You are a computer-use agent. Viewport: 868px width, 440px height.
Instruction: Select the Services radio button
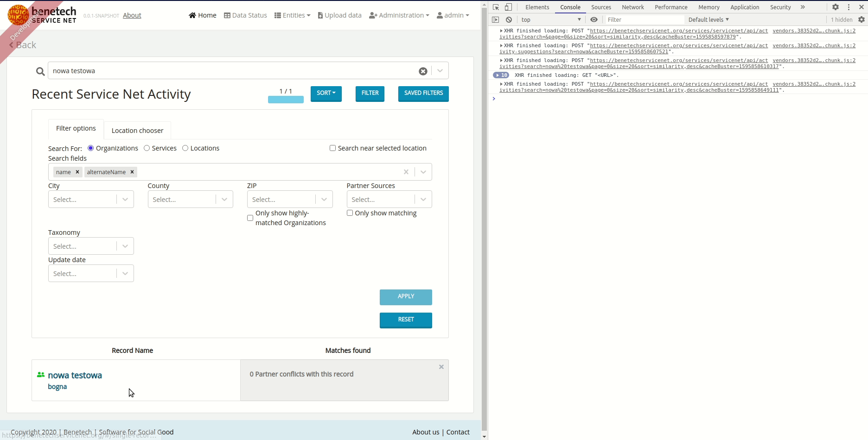[x=147, y=148]
